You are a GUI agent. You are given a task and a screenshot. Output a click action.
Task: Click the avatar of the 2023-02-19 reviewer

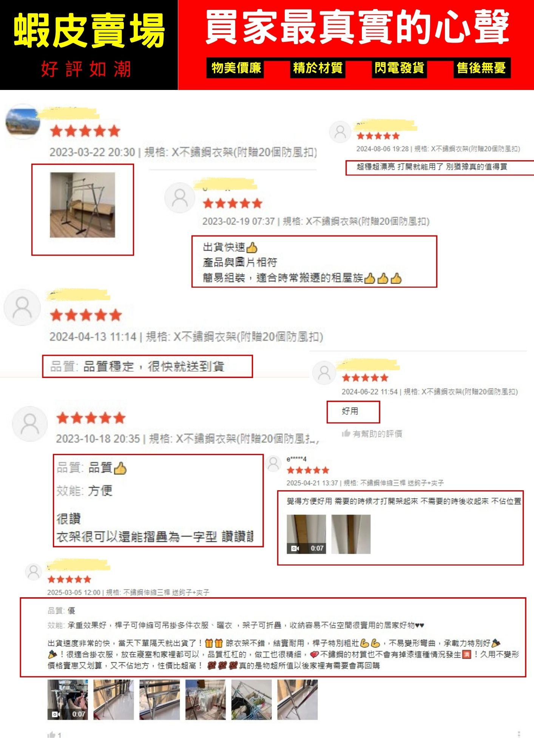[180, 198]
